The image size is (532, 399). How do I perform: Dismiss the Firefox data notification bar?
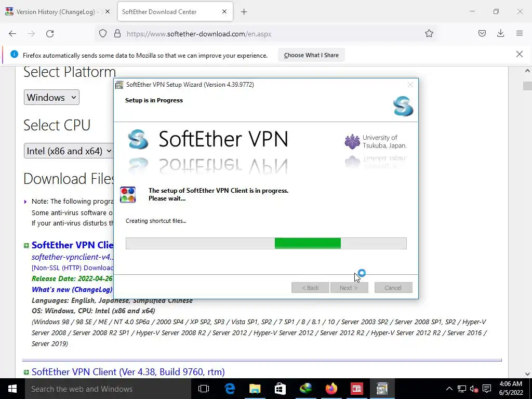[519, 54]
